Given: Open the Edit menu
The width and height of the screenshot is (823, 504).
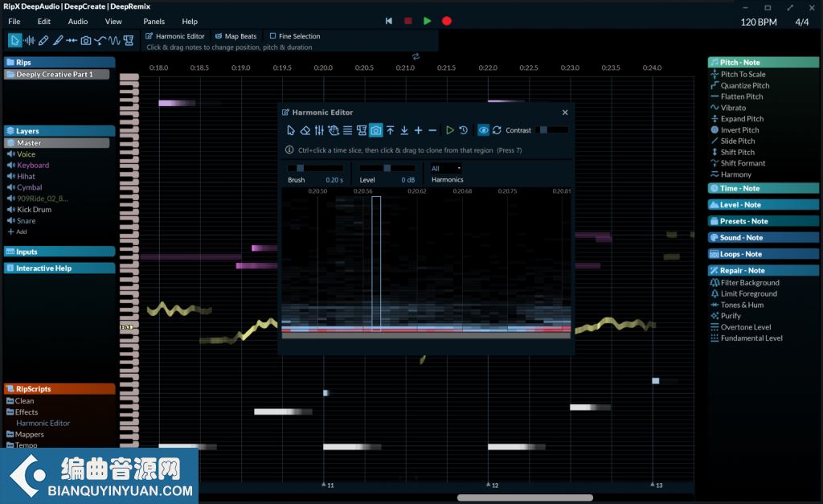Looking at the screenshot, I should 44,22.
